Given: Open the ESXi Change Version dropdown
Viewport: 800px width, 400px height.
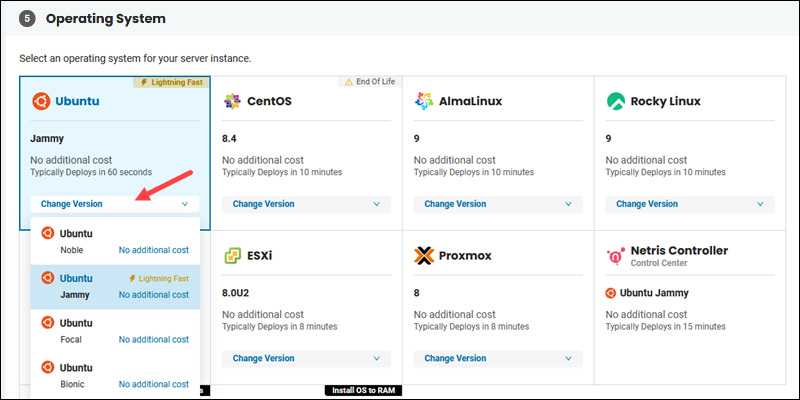Looking at the screenshot, I should [x=306, y=358].
